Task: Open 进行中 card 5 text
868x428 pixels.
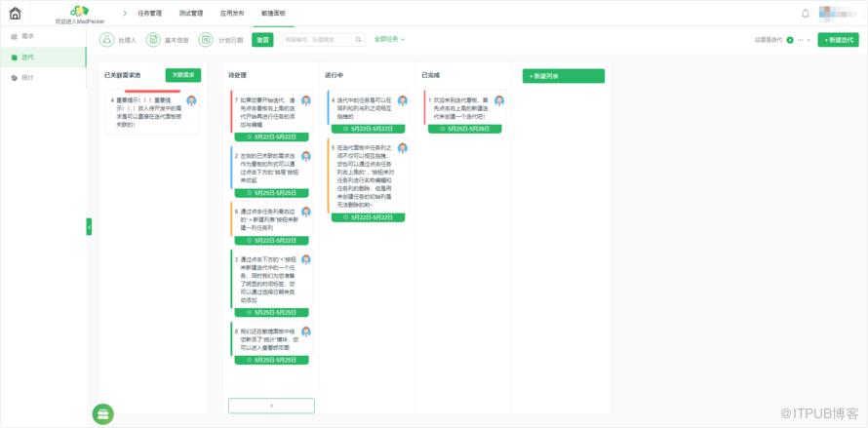Action: (x=365, y=176)
